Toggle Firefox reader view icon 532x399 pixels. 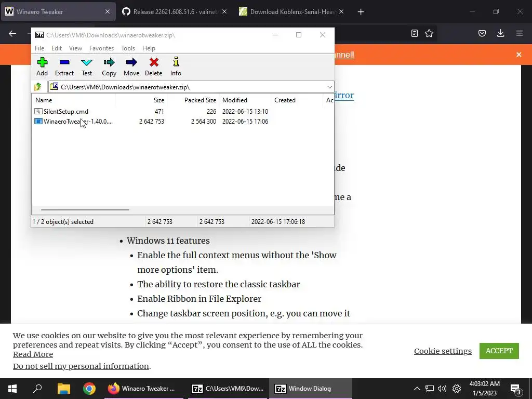(x=414, y=33)
